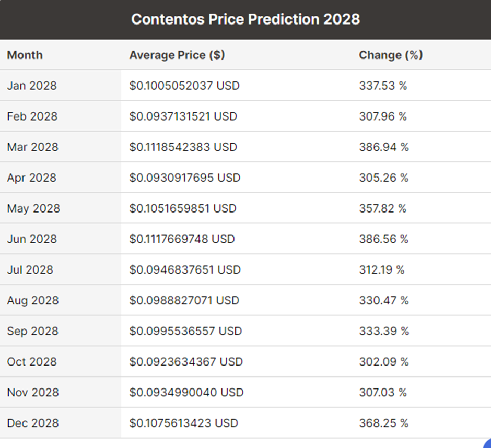Click the Nov 2028 price $0.0934990040 USD
This screenshot has height=448, width=491.
[x=186, y=393]
